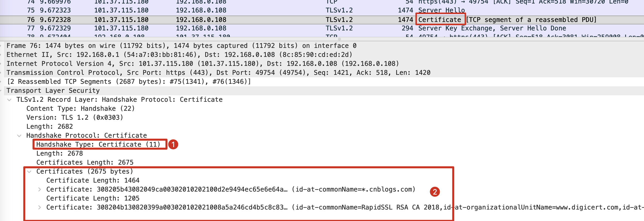Collapse the TLSv1.2 Record Layer tree node
This screenshot has height=221, width=644.
(x=9, y=100)
